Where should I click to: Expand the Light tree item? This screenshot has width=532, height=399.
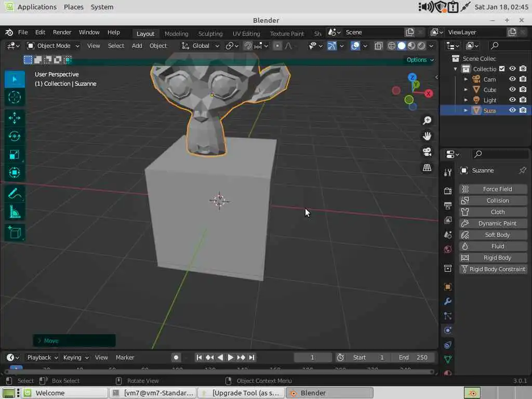[466, 100]
